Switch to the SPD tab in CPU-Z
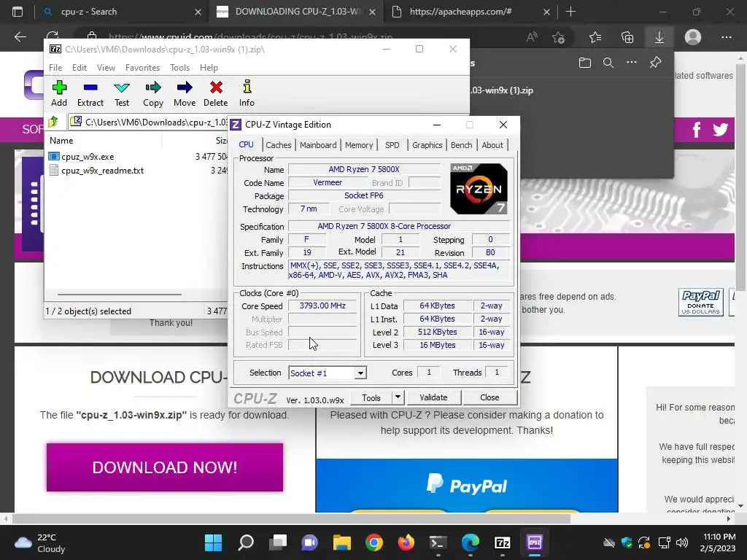Screen dimensions: 747x560 (x=392, y=145)
